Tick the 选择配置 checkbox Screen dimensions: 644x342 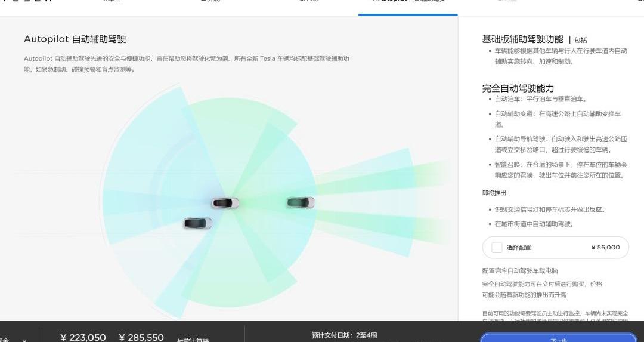point(497,248)
